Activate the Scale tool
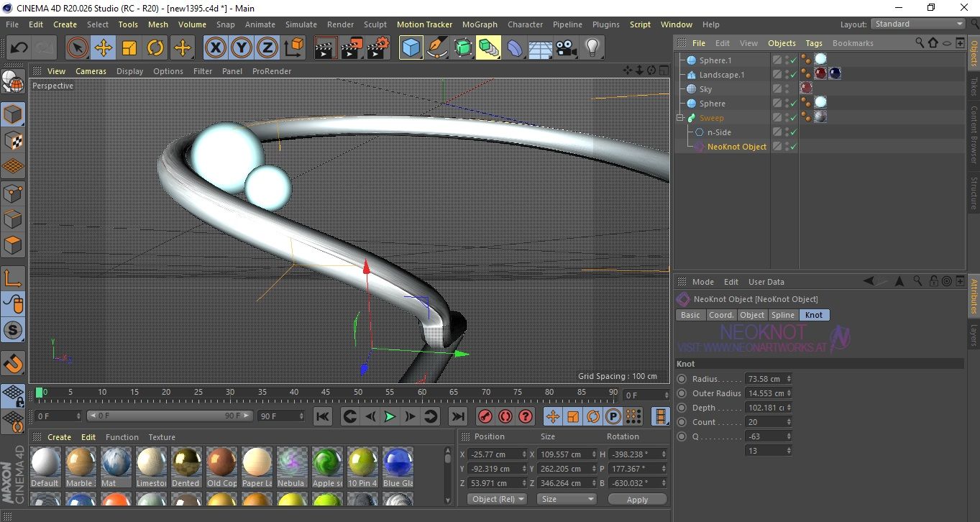The image size is (980, 522). 129,48
